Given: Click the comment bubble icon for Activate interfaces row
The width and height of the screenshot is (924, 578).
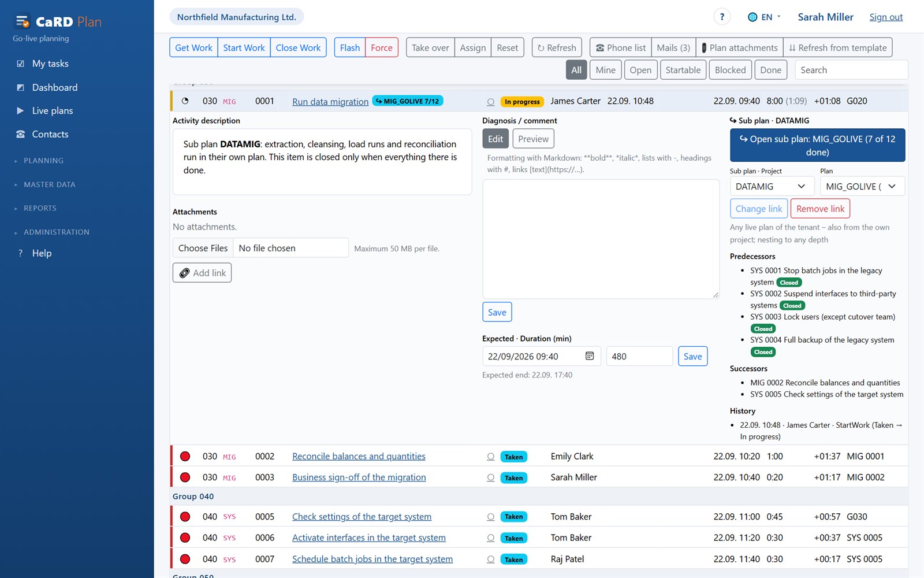Looking at the screenshot, I should tap(491, 538).
